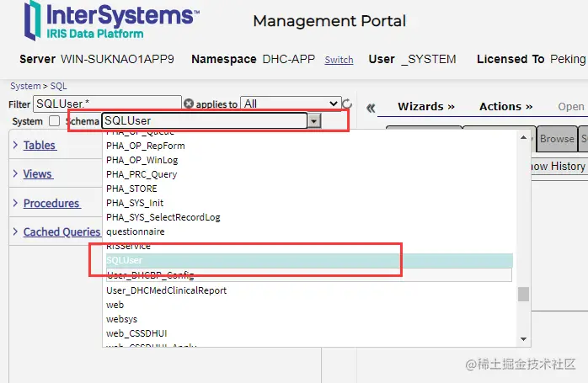Select User_DHCMedClinicalReport in schema list
Screen dimensions: 588x383
tap(166, 290)
